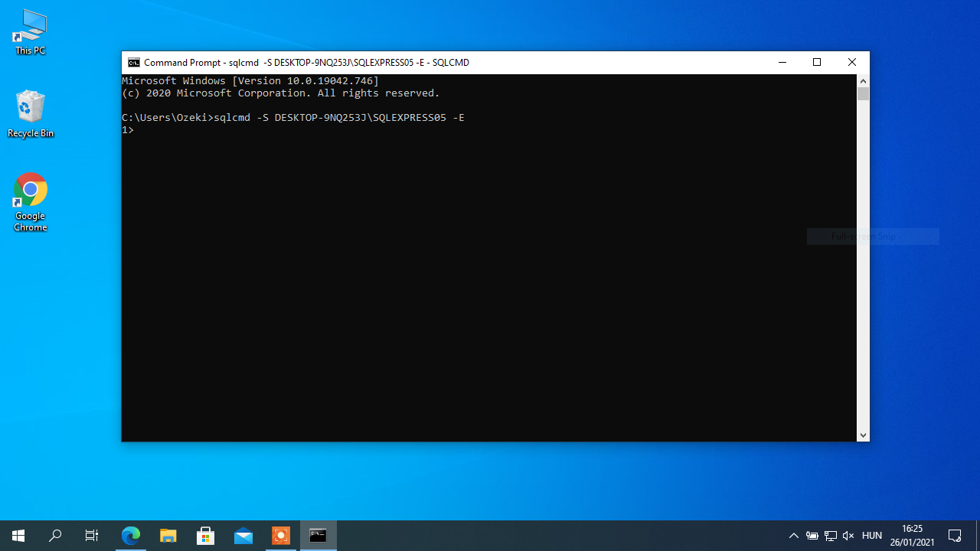Image resolution: width=980 pixels, height=551 pixels.
Task: Open Task View
Action: (91, 535)
